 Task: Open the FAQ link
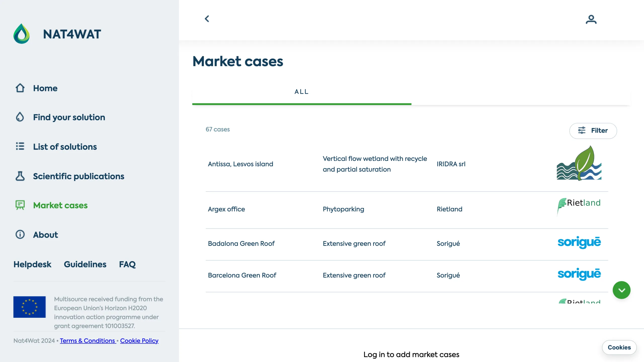point(127,264)
